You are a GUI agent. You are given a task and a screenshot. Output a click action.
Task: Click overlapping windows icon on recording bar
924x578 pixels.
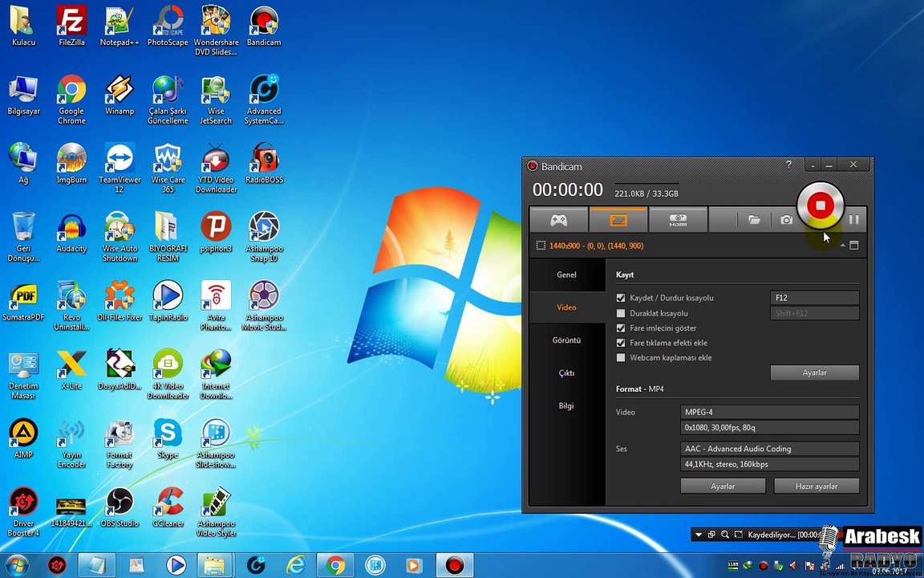(x=712, y=535)
